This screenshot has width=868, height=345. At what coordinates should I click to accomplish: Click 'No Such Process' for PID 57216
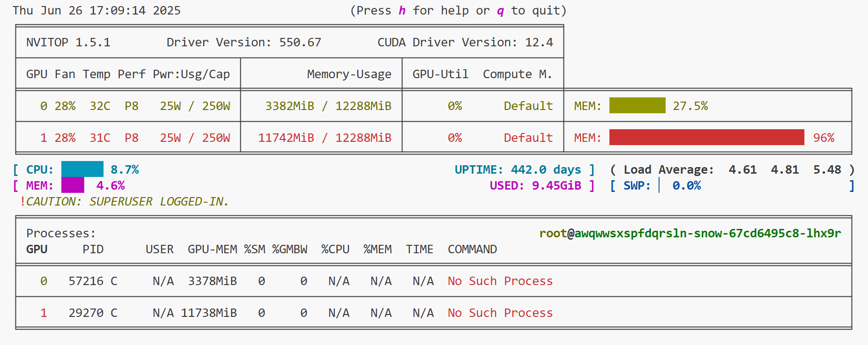click(500, 281)
